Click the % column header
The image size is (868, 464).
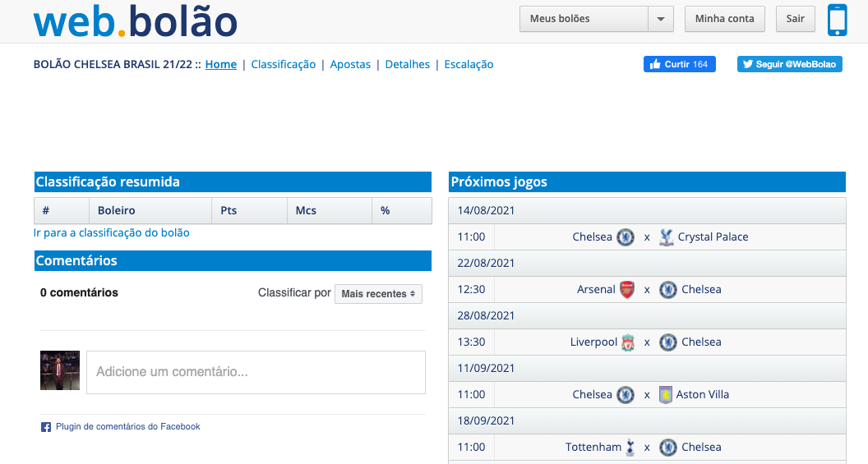[x=401, y=211]
